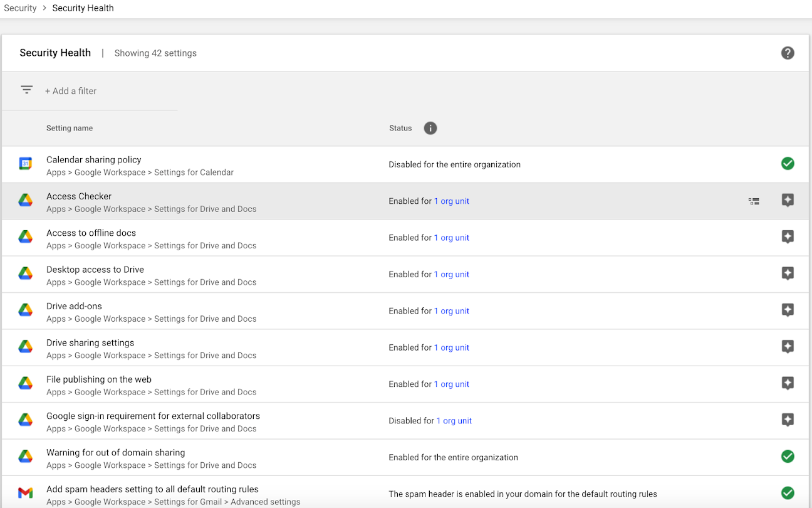
Task: Open recommendation for Desktop access to Drive
Action: (788, 274)
